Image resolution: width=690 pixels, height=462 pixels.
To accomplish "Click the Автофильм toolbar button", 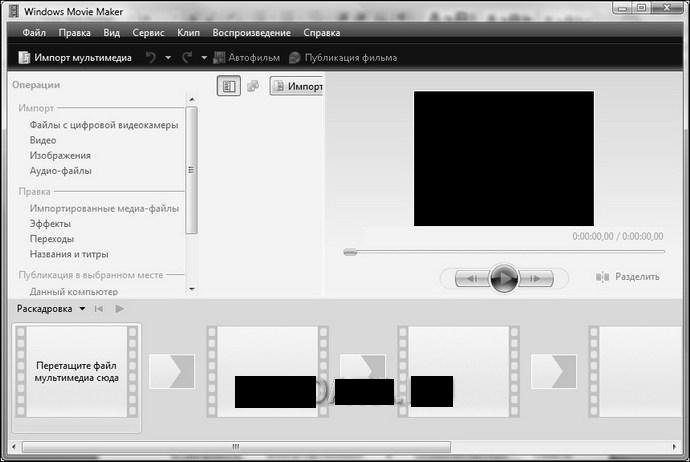I will click(247, 58).
